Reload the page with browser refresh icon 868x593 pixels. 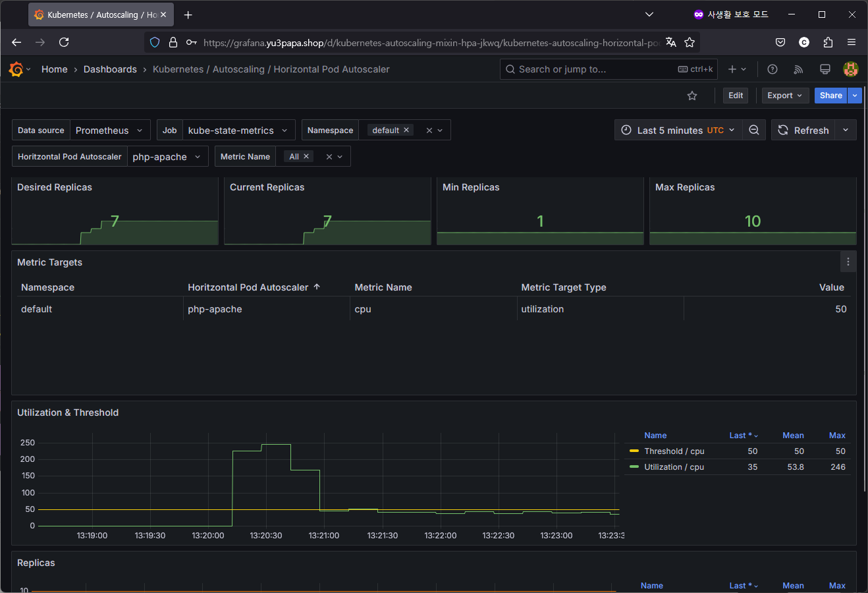pyautogui.click(x=64, y=42)
